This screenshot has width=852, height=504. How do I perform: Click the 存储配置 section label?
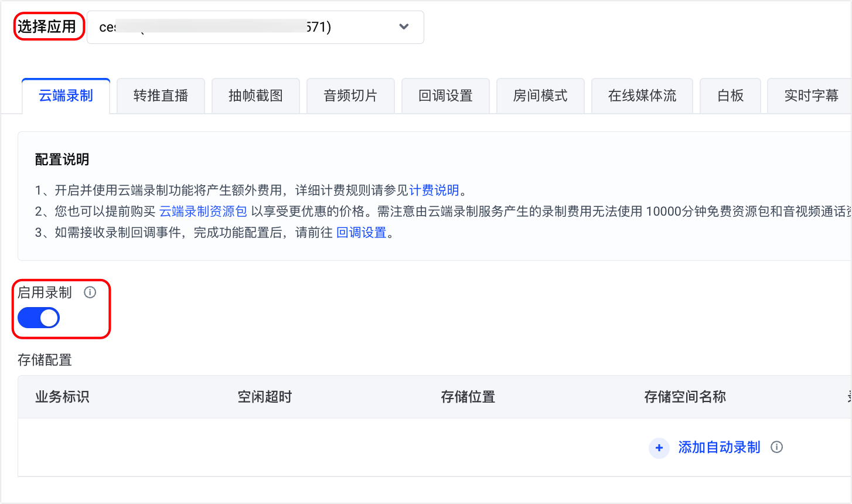click(45, 360)
